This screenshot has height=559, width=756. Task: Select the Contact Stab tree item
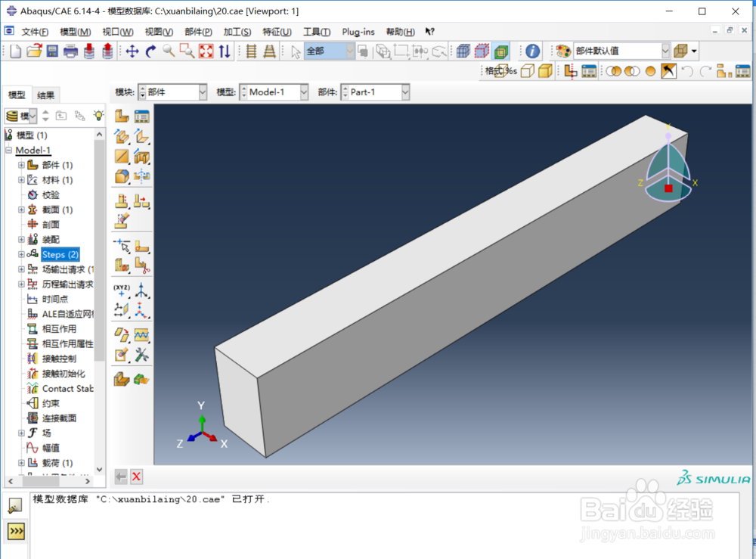67,388
